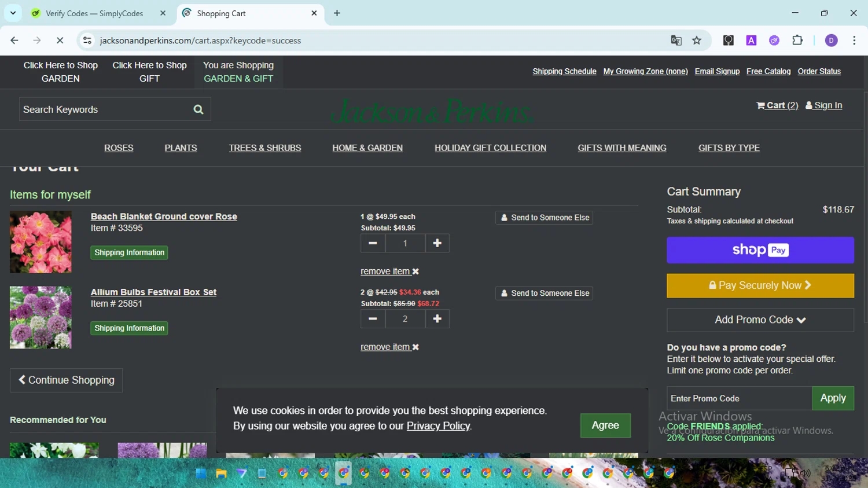Go back with Continue Shopping
This screenshot has width=868, height=488.
coord(67,380)
